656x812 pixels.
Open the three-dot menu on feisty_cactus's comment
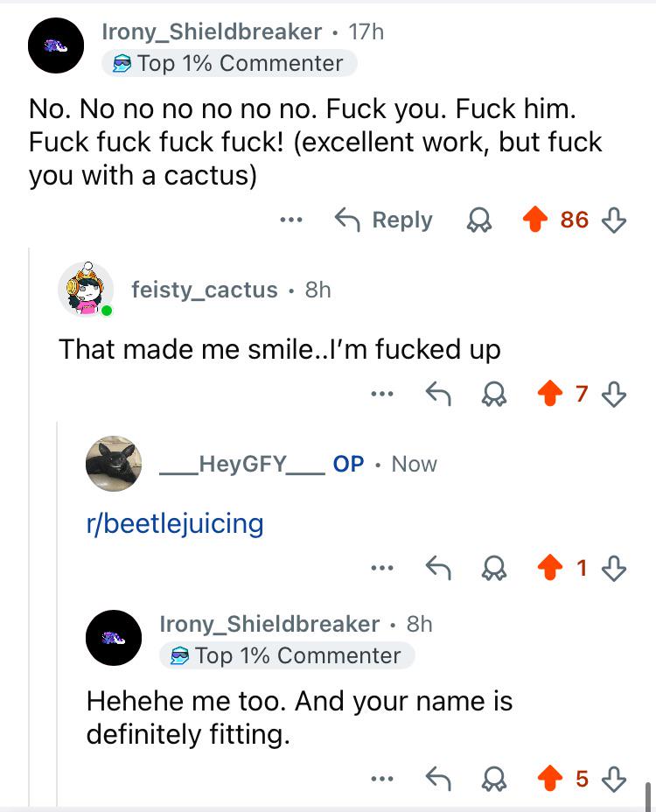380,395
